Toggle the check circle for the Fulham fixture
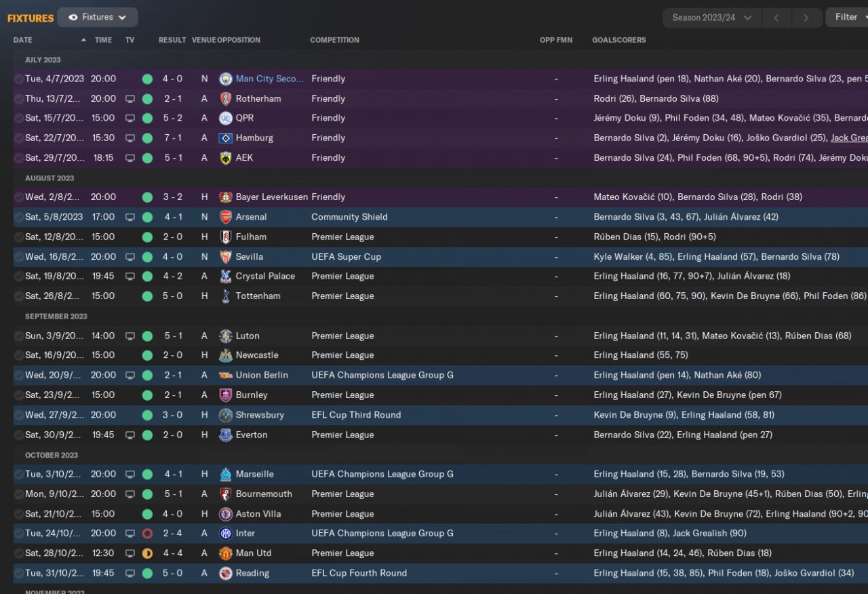Screen dimensions: 868x594 [x=19, y=237]
